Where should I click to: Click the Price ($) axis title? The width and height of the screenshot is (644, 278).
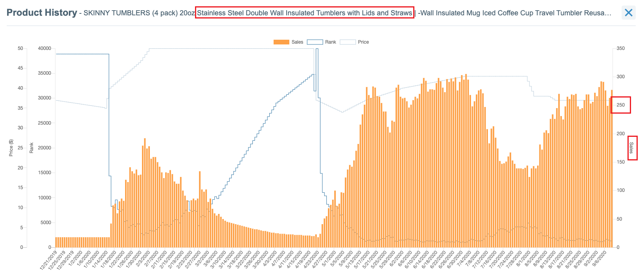[x=11, y=148]
